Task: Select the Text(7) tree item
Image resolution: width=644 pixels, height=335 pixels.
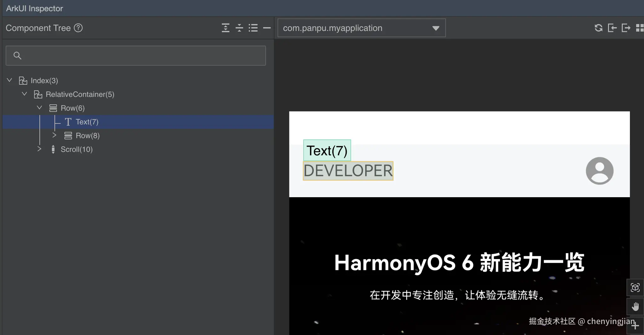Action: point(138,122)
